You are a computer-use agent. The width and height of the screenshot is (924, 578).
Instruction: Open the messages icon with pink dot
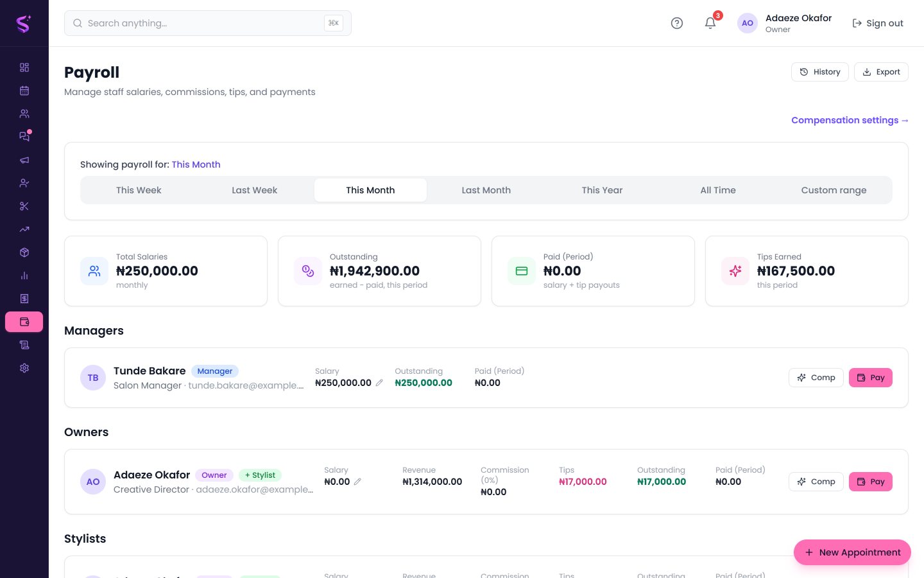(x=24, y=137)
